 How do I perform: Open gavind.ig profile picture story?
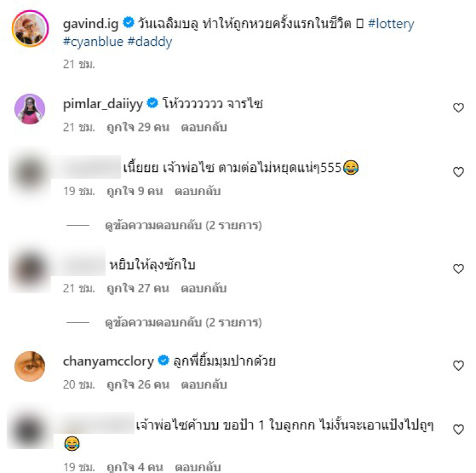click(x=30, y=29)
